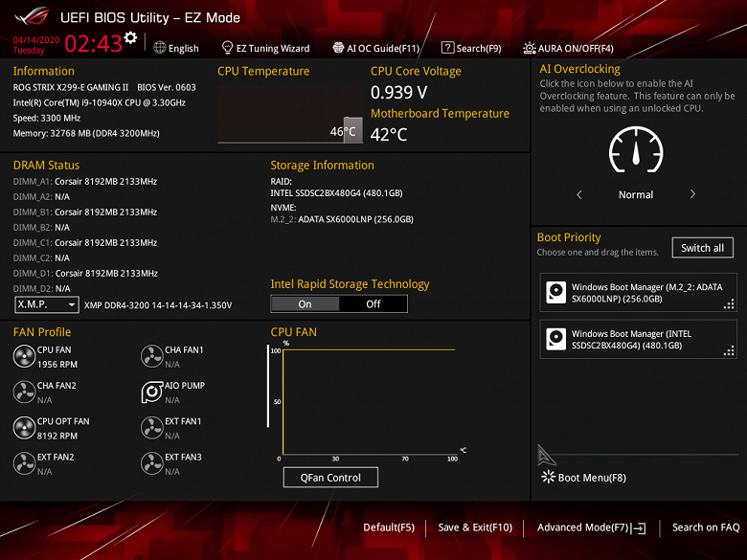Click the 02:43 clock time
The width and height of the screenshot is (747, 560).
(x=94, y=43)
